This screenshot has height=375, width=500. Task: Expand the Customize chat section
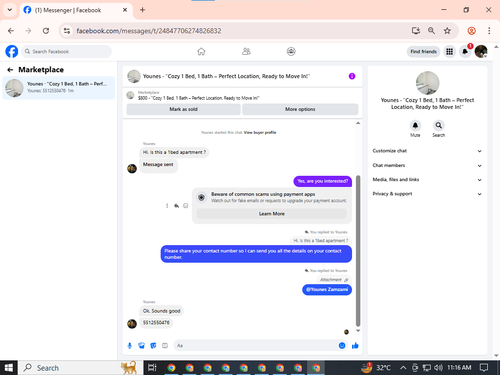pyautogui.click(x=427, y=151)
